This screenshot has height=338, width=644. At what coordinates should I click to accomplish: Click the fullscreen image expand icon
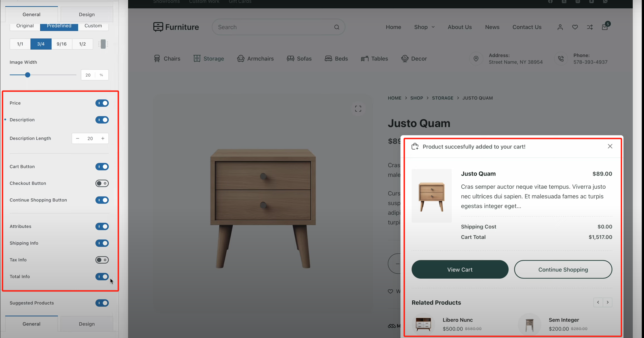click(358, 109)
